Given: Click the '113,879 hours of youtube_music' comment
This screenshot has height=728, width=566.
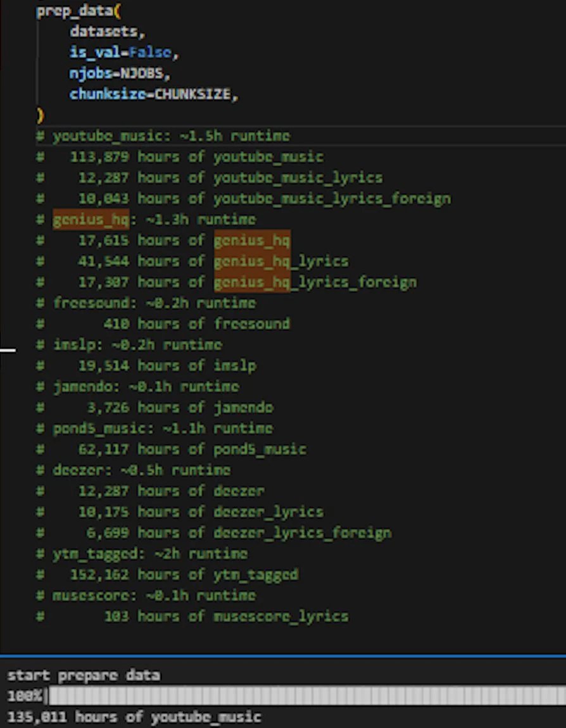Looking at the screenshot, I should 180,157.
